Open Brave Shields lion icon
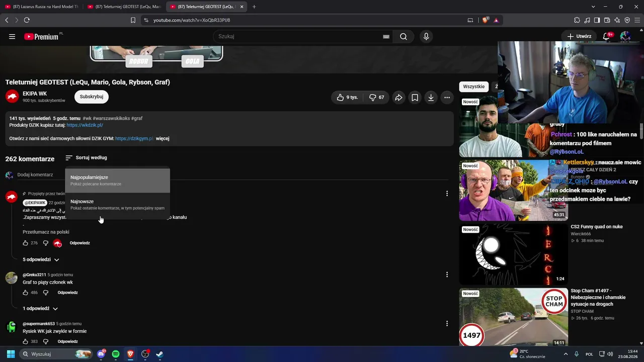Image resolution: width=644 pixels, height=362 pixels. coord(485,20)
